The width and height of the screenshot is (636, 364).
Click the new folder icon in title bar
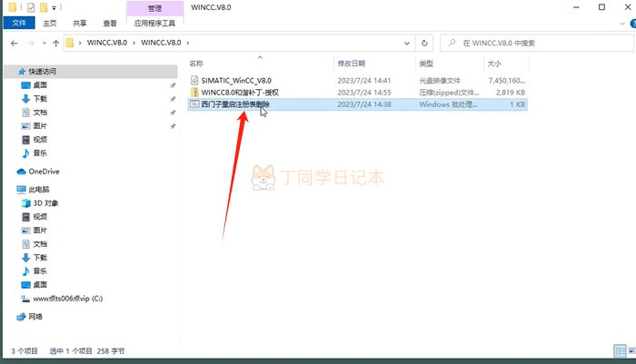(44, 7)
